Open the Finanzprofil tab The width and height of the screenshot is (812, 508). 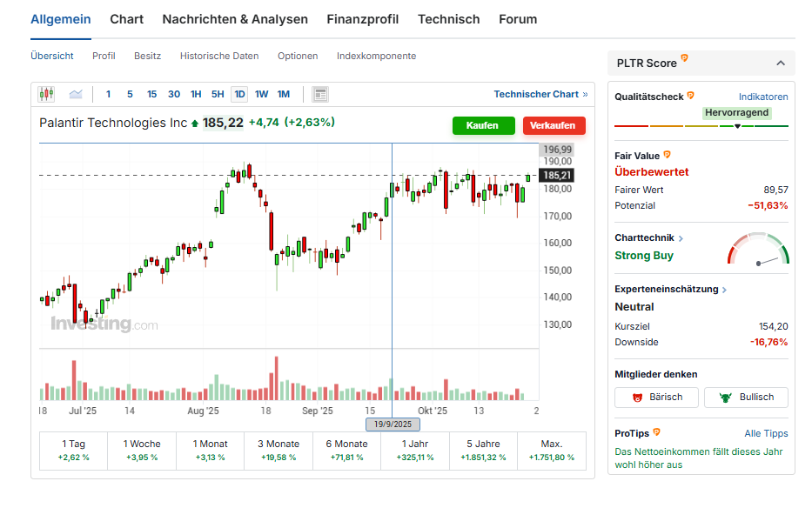[x=362, y=19]
